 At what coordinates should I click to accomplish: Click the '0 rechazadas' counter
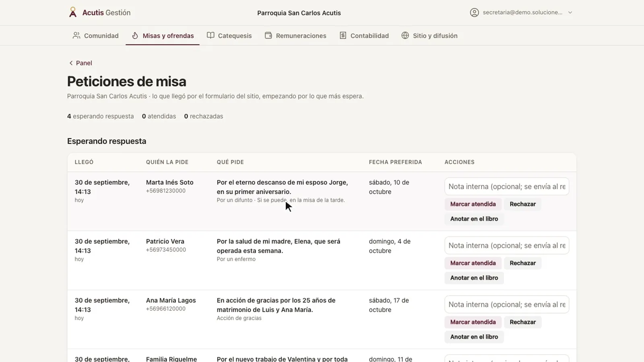point(204,116)
